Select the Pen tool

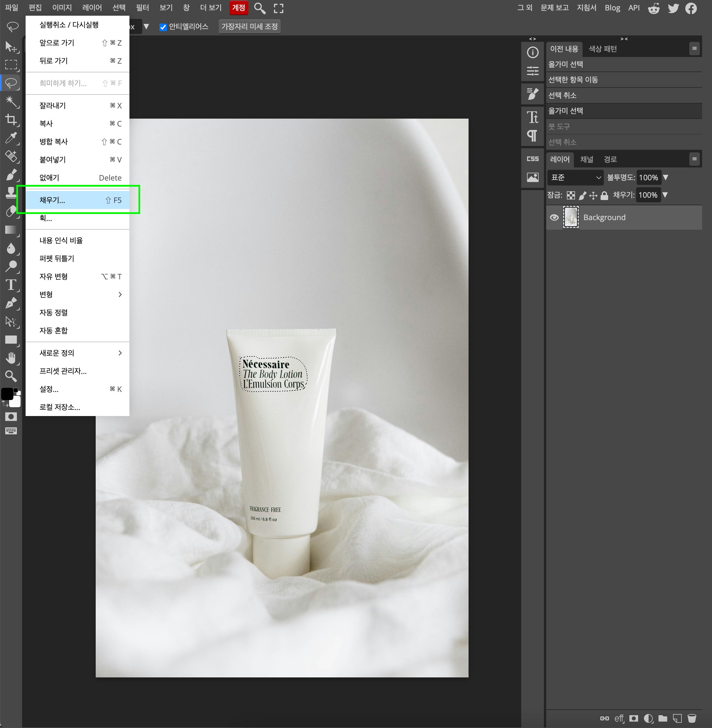tap(11, 303)
